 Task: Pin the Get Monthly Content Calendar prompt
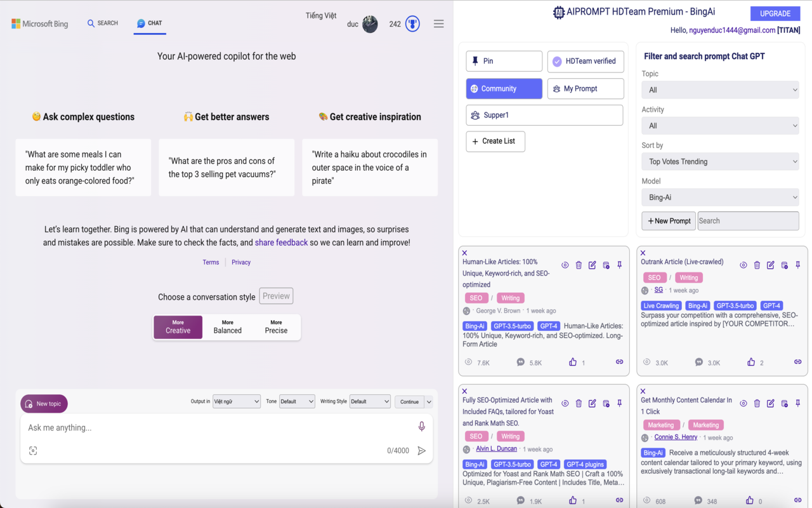[x=798, y=403]
